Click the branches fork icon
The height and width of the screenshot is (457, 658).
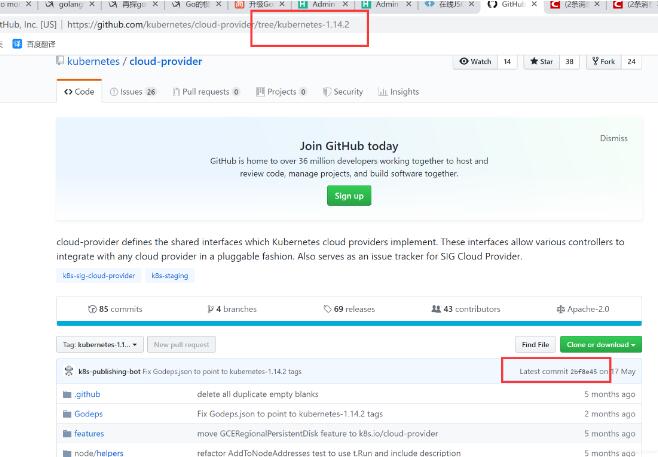point(211,309)
